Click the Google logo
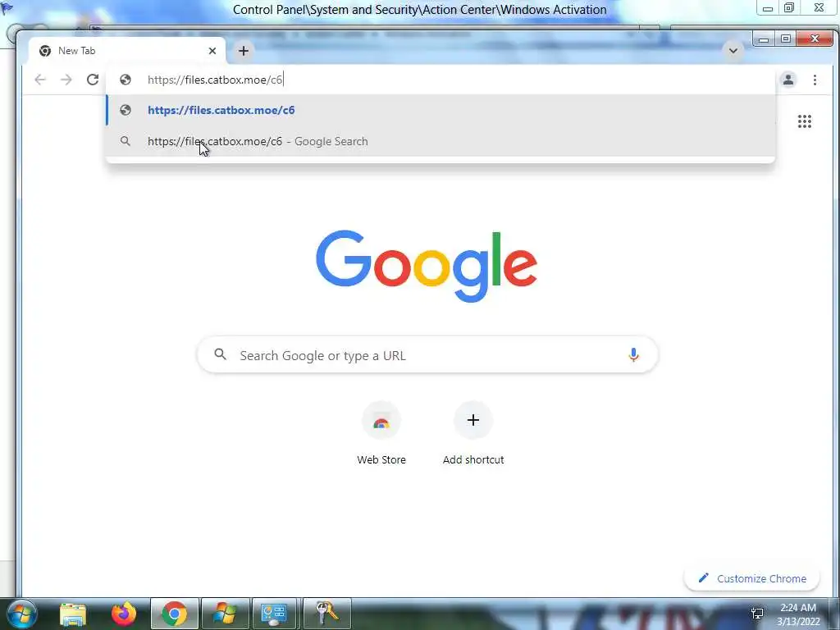 tap(427, 266)
